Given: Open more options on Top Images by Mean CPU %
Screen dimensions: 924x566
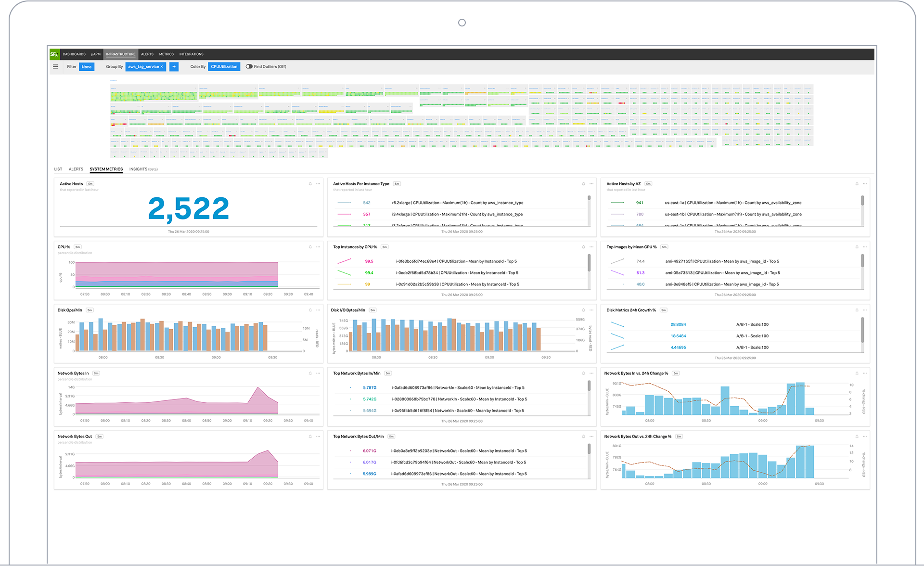Looking at the screenshot, I should 865,247.
